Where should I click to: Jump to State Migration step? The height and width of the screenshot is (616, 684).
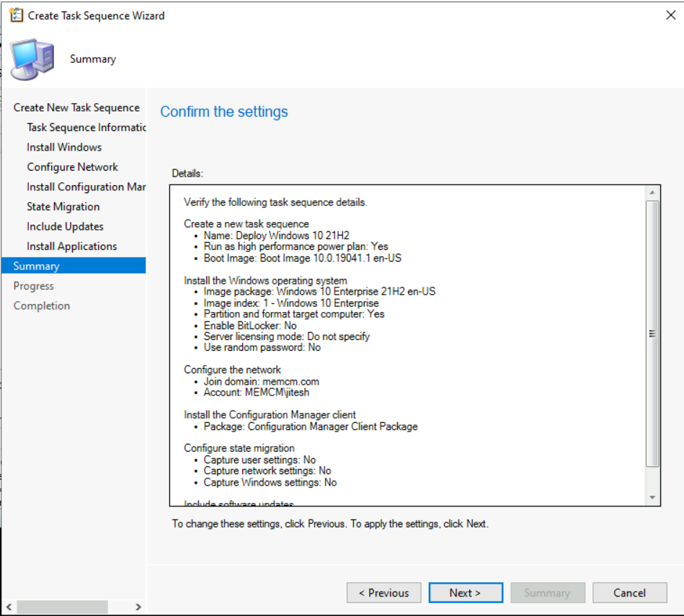(63, 207)
